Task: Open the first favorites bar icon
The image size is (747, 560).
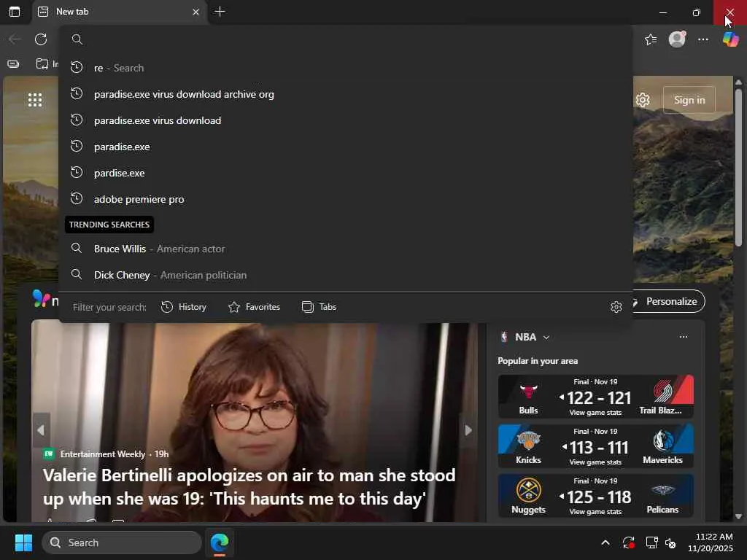Action: point(13,64)
